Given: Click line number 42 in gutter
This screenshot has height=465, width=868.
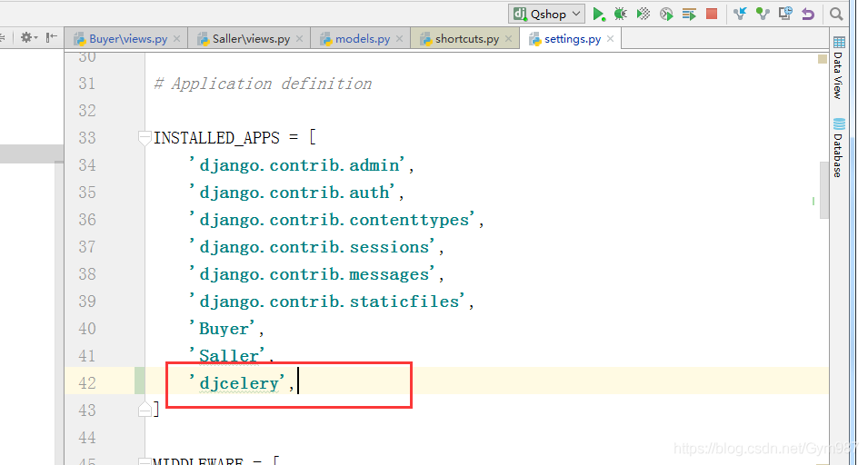Looking at the screenshot, I should click(87, 382).
